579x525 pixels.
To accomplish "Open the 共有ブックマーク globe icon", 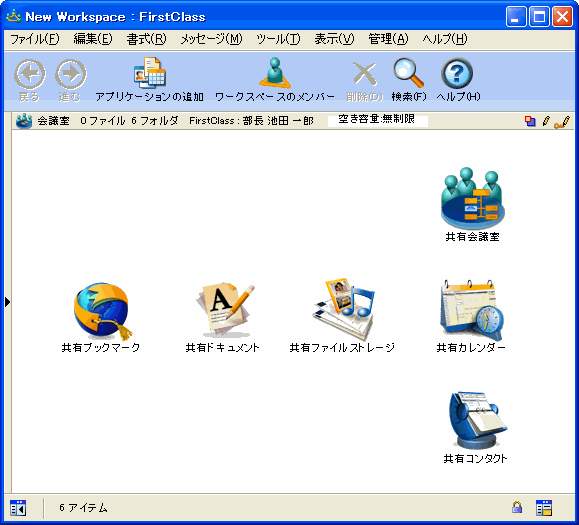I will click(102, 311).
